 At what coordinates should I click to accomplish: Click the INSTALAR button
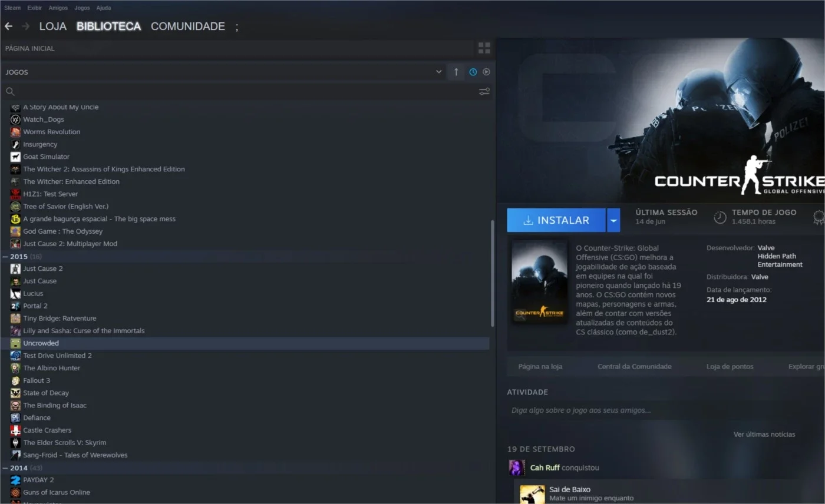click(556, 220)
